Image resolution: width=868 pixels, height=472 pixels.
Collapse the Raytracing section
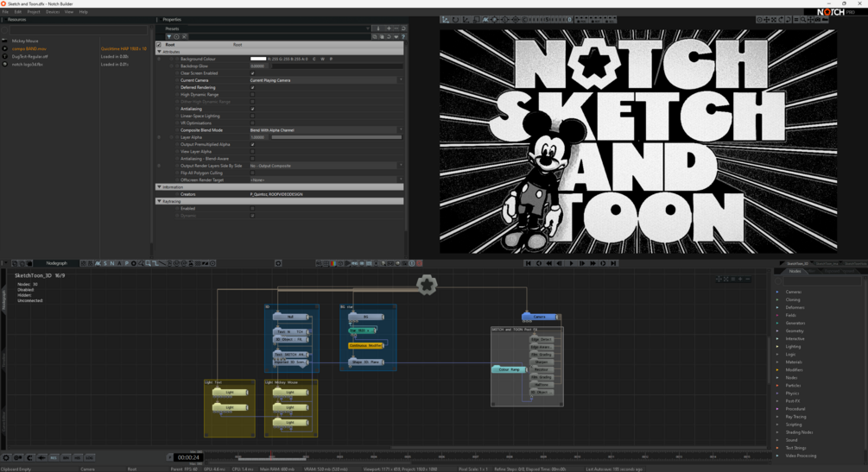tap(160, 201)
